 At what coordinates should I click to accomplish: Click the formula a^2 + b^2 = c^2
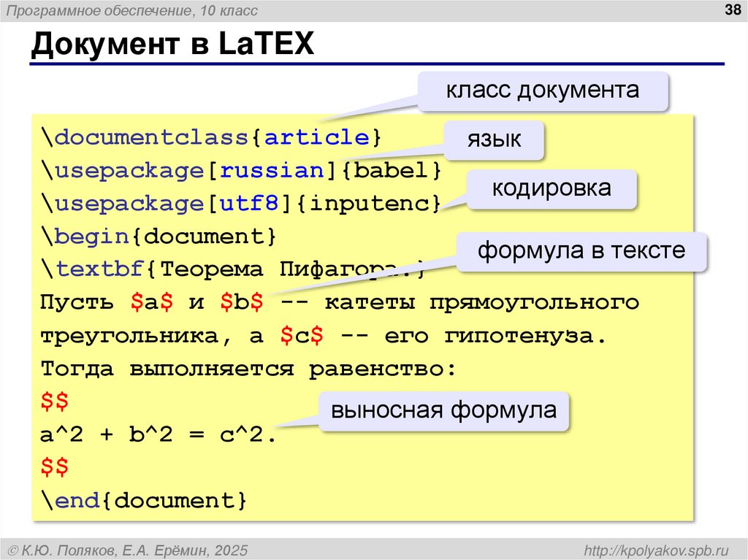coord(157,434)
